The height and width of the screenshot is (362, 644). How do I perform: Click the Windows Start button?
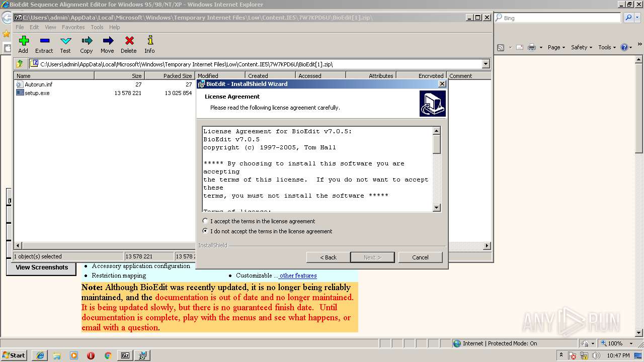(14, 355)
